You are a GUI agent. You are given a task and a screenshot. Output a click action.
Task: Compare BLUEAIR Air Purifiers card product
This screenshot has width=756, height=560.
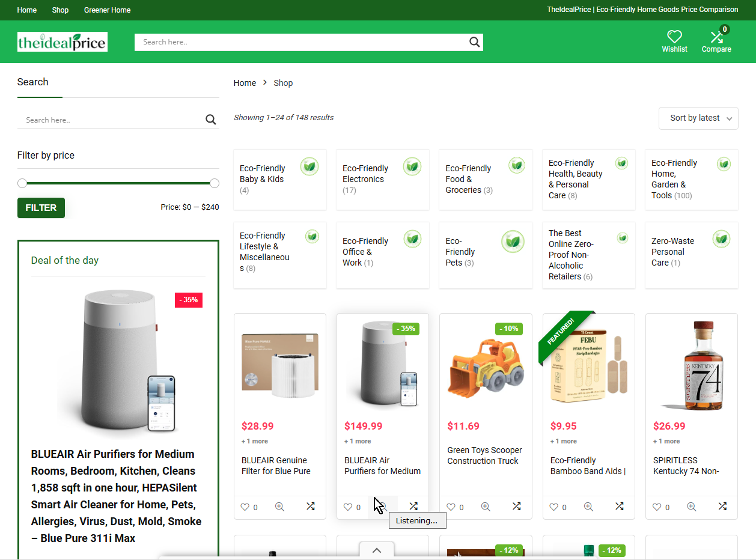(413, 507)
